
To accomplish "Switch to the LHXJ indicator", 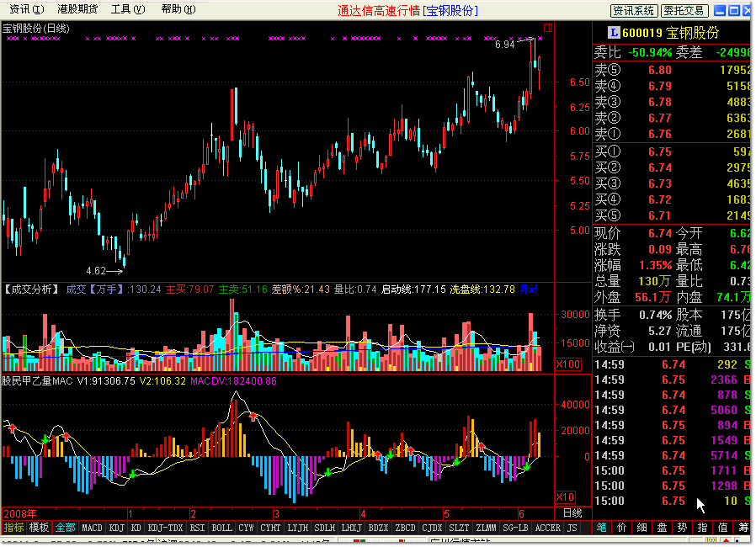I will (352, 528).
